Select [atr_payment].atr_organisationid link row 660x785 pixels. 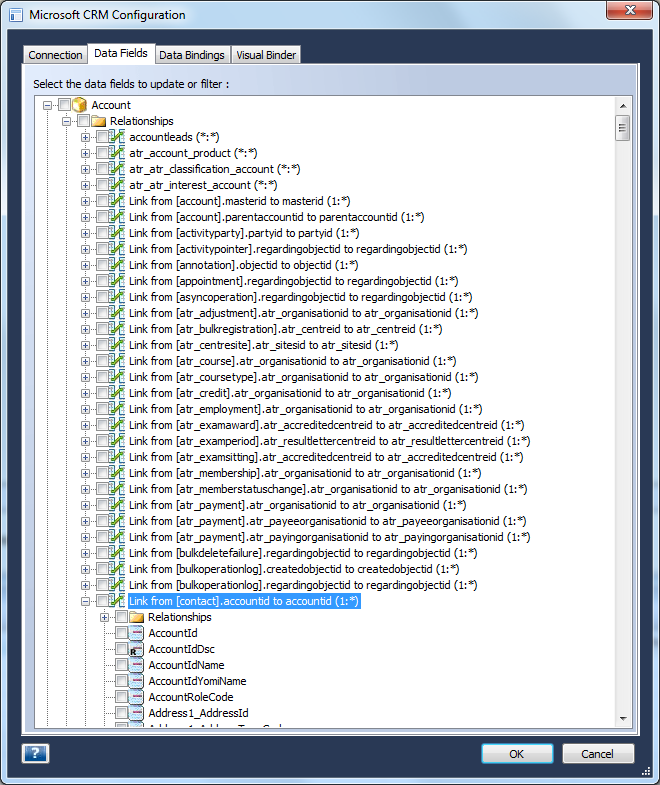pos(297,505)
